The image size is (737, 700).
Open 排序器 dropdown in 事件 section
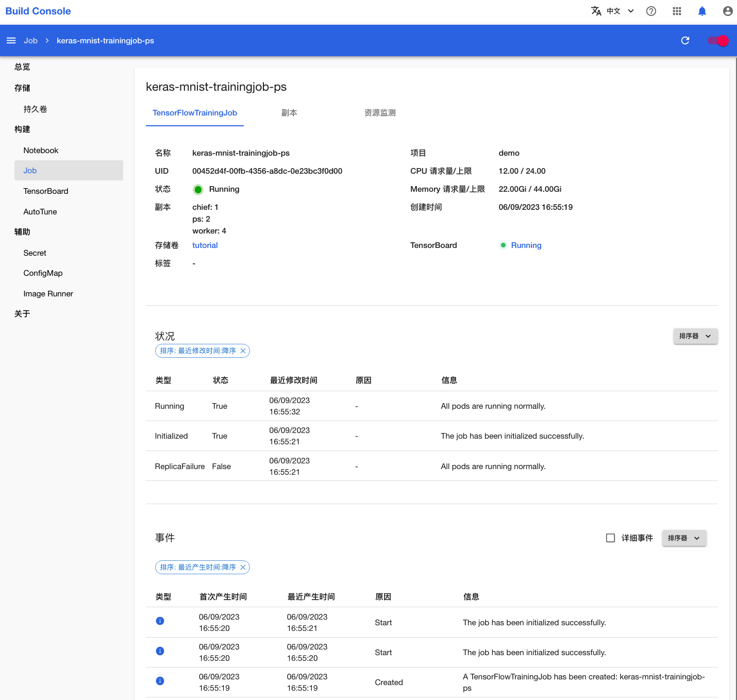tap(684, 538)
